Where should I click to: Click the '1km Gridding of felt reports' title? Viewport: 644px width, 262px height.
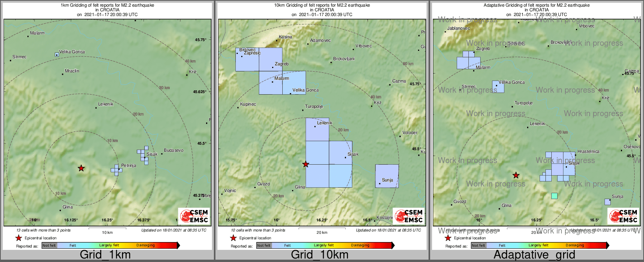[108, 5]
